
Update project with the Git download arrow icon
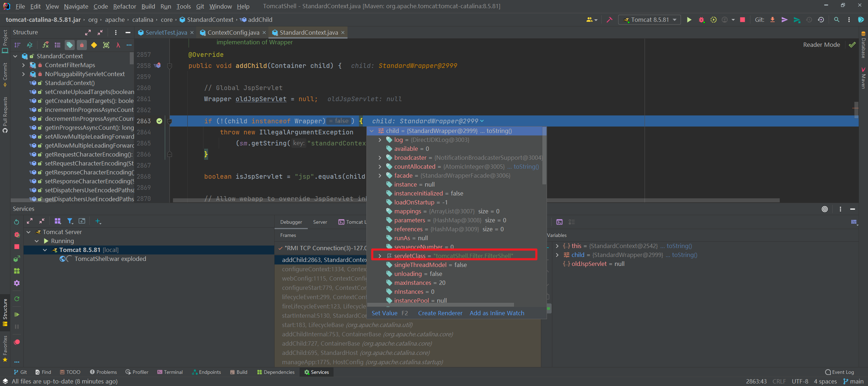[773, 20]
